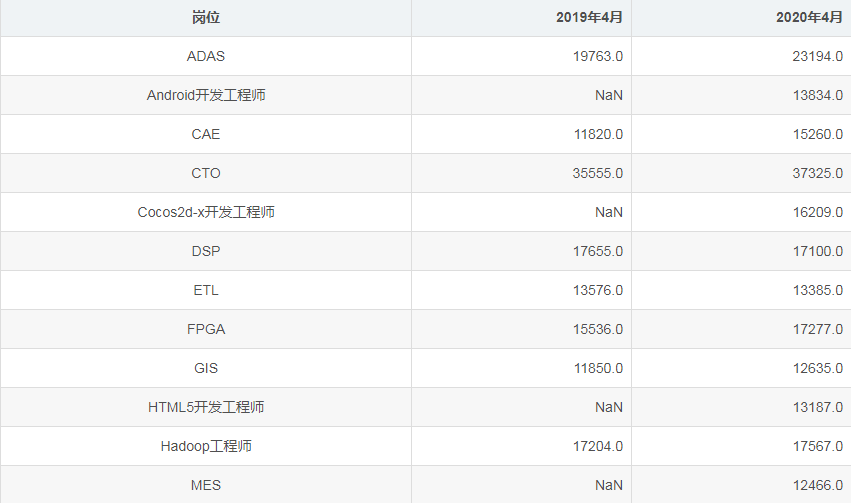This screenshot has width=851, height=503.
Task: Click the 岗位 column header
Action: pos(206,18)
